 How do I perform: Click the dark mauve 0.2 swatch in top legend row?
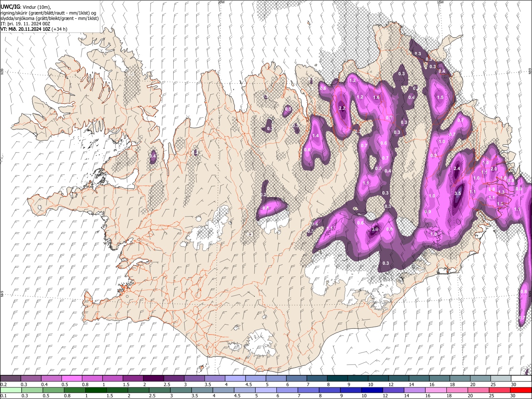coord(10,378)
